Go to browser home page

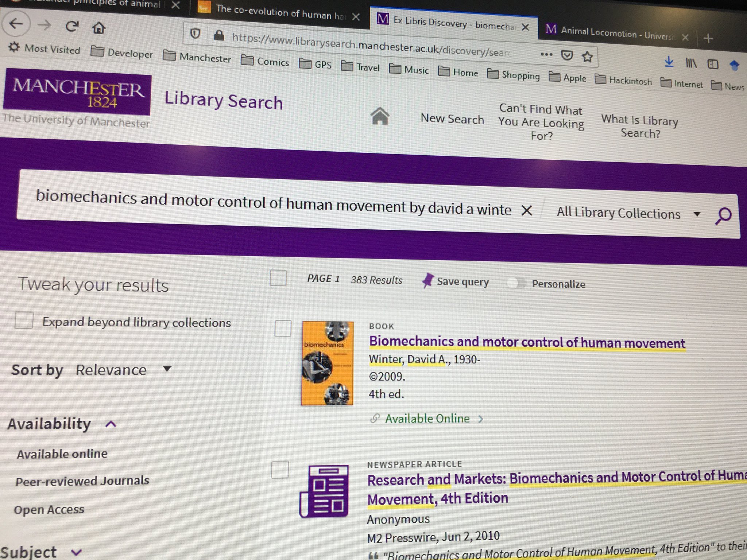98,27
